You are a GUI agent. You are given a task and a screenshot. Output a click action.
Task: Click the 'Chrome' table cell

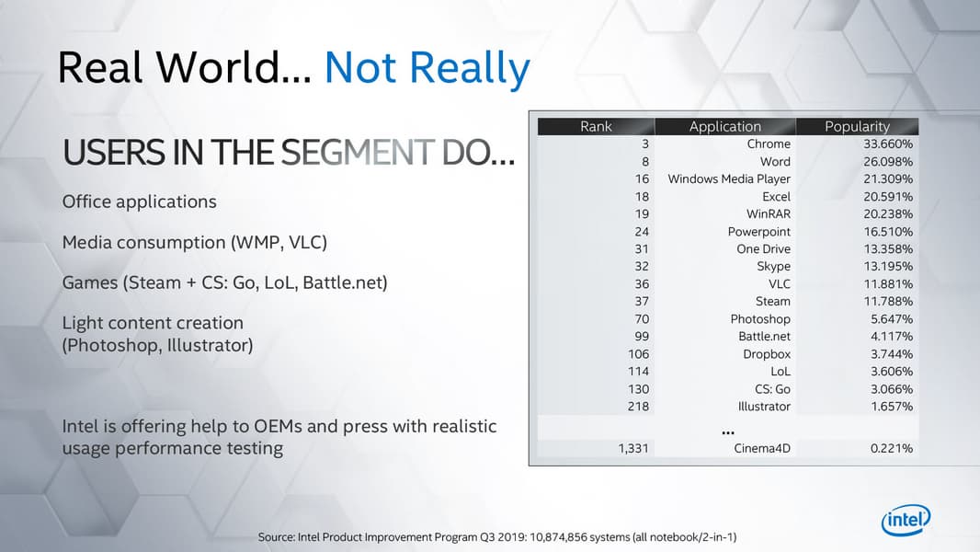click(769, 144)
